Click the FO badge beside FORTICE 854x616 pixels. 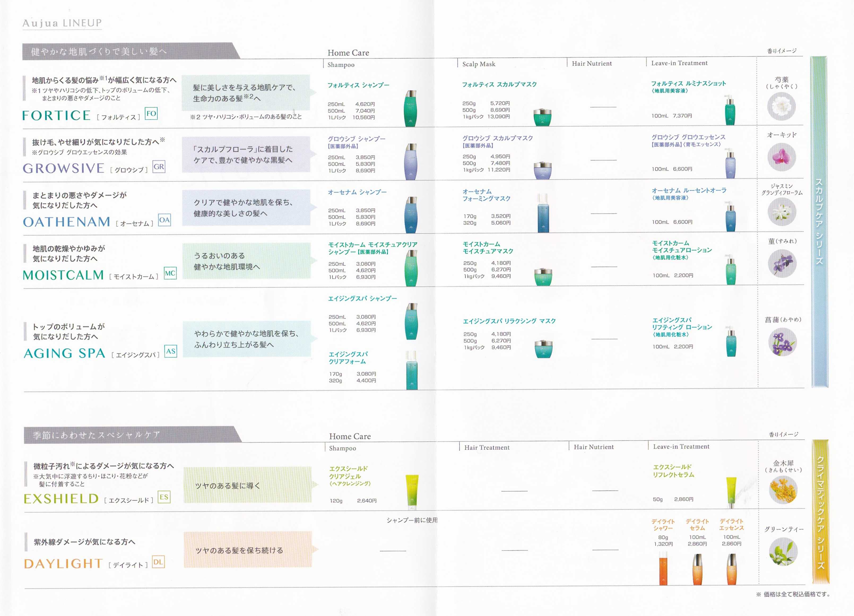point(151,113)
